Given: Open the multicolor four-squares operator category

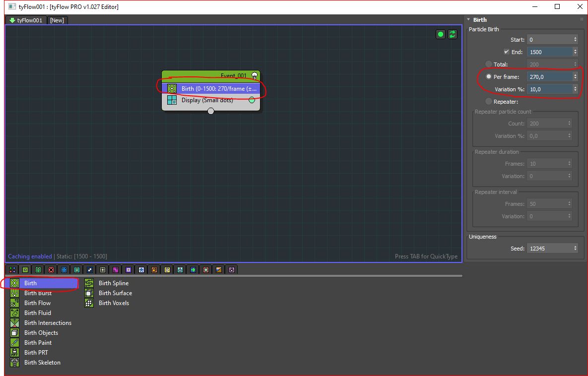Looking at the screenshot, I should (12, 269).
